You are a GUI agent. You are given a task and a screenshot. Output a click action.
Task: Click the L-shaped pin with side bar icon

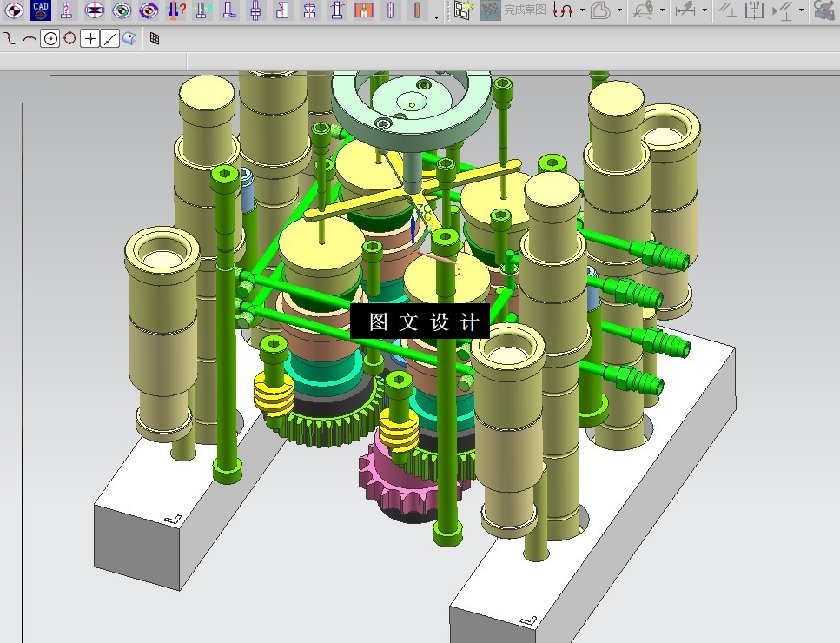coord(229,10)
